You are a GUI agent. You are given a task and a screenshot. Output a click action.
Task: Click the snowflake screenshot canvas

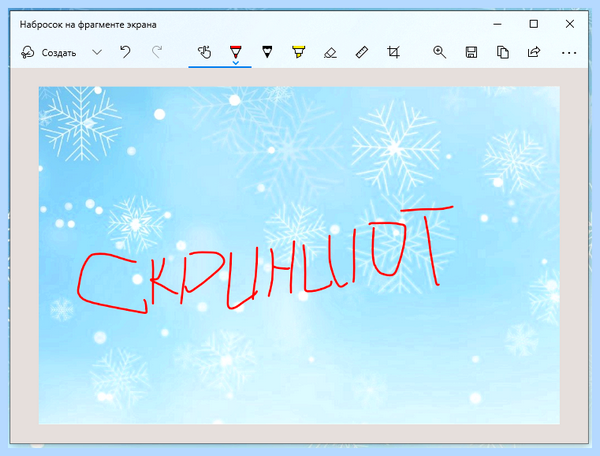pos(299,255)
